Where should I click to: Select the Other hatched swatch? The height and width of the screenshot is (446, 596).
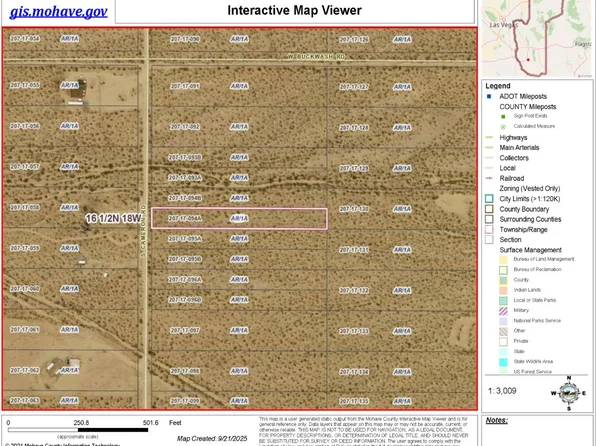pos(503,332)
